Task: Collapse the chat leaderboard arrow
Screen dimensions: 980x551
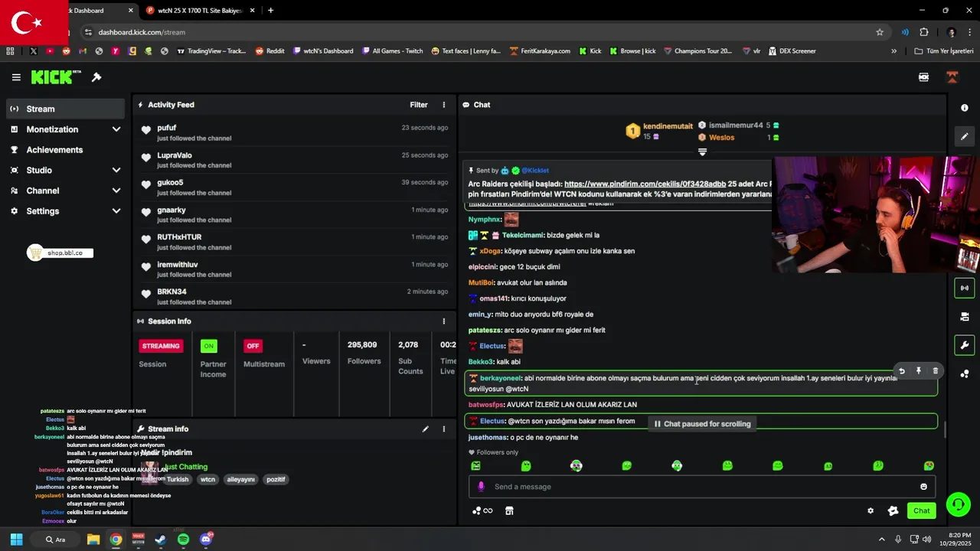Action: 702,152
